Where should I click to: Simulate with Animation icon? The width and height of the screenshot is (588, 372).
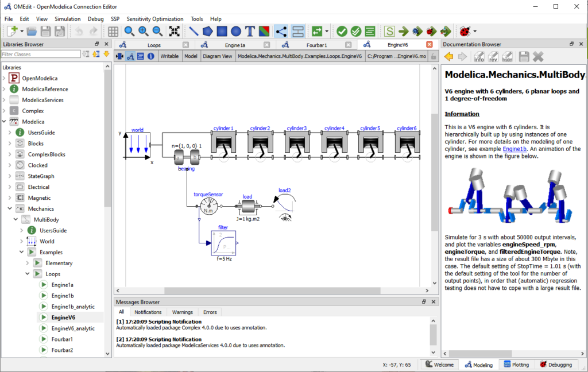pos(446,32)
